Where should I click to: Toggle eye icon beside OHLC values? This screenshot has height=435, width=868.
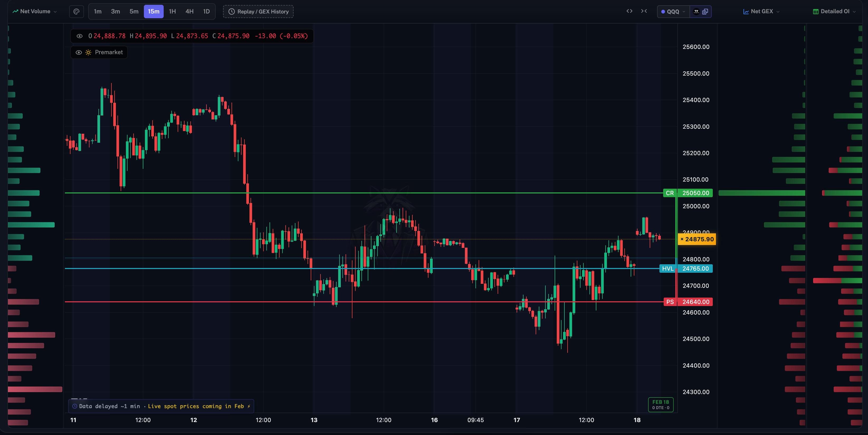79,36
